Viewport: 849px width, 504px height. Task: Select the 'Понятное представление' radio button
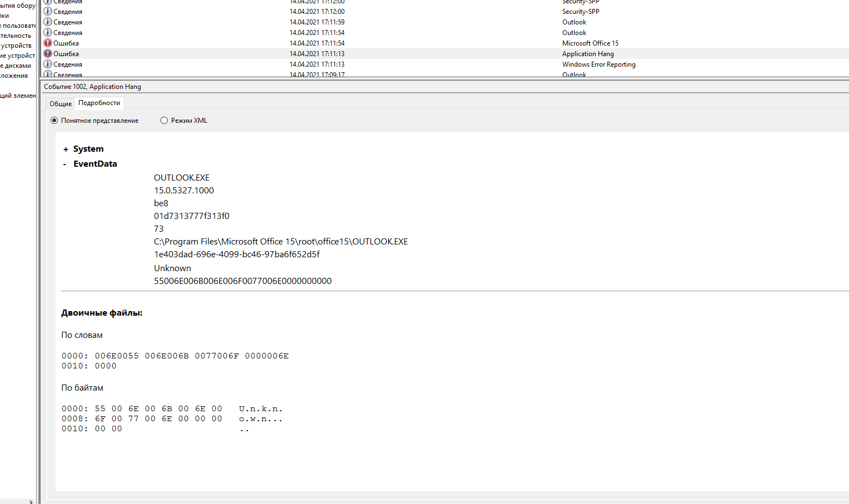tap(54, 121)
